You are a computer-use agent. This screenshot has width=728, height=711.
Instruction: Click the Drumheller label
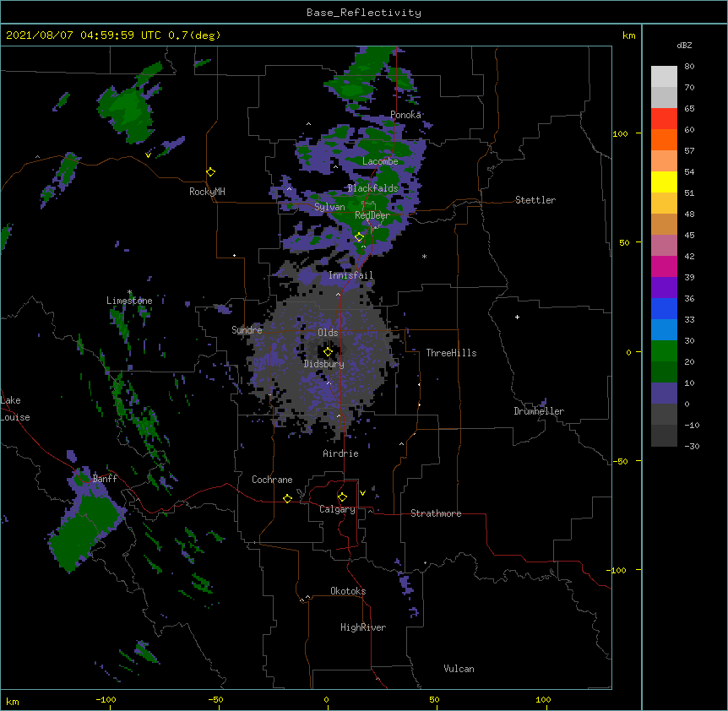click(539, 411)
